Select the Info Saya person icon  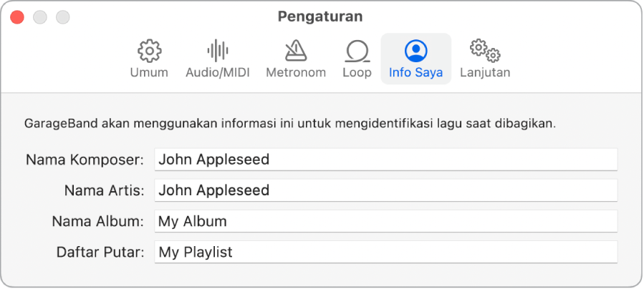pos(415,51)
